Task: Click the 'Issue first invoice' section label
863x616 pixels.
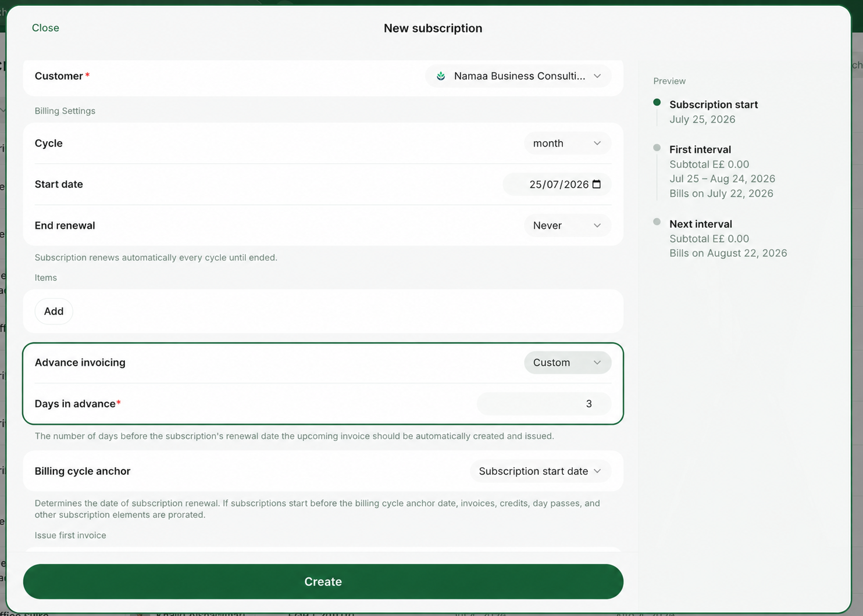Action: tap(70, 535)
